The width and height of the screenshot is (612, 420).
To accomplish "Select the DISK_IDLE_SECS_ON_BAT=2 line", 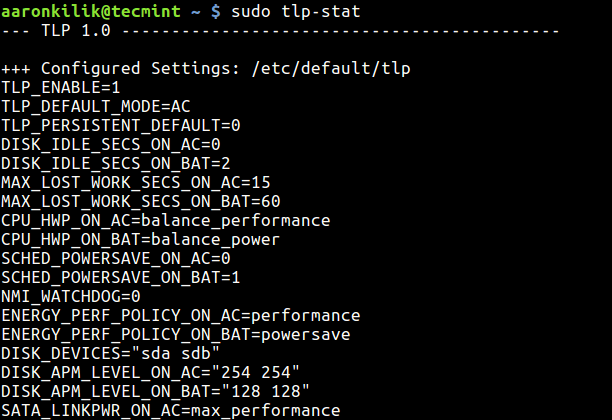I will [x=116, y=164].
